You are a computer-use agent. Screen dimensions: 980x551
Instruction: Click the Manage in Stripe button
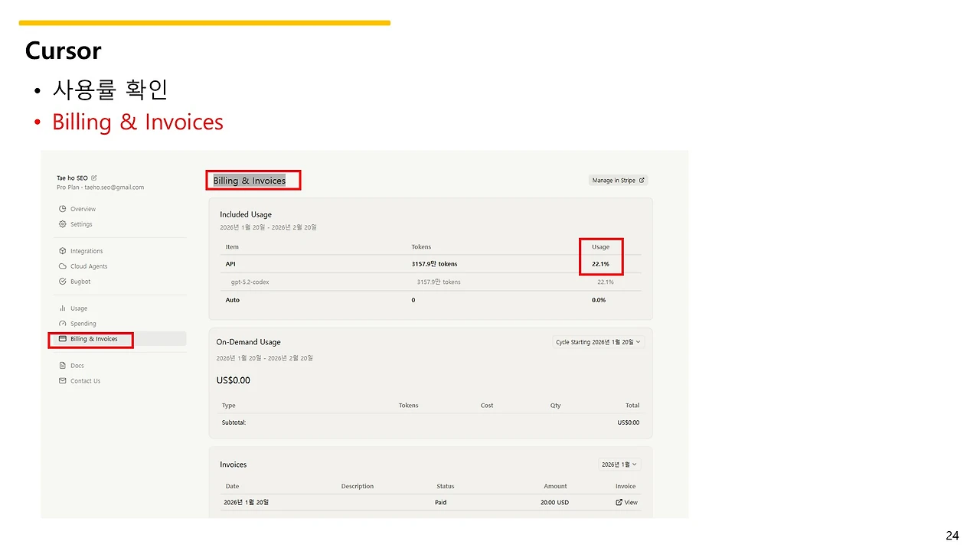[619, 181]
